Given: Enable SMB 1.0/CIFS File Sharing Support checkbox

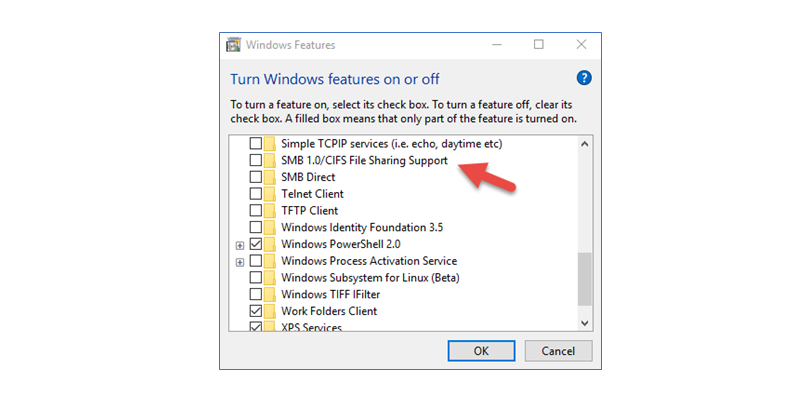Looking at the screenshot, I should coord(255,160).
